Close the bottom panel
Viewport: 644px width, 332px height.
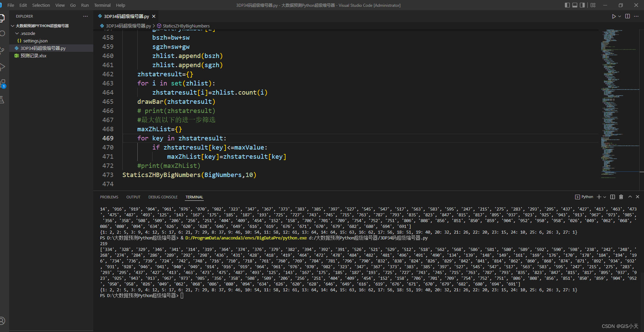tap(638, 197)
